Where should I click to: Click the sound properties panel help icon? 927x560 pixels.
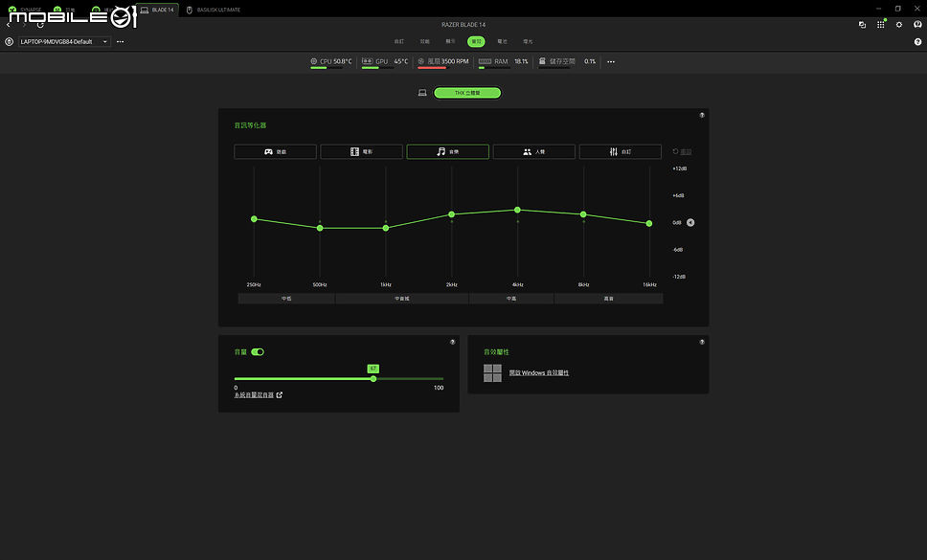click(x=702, y=342)
